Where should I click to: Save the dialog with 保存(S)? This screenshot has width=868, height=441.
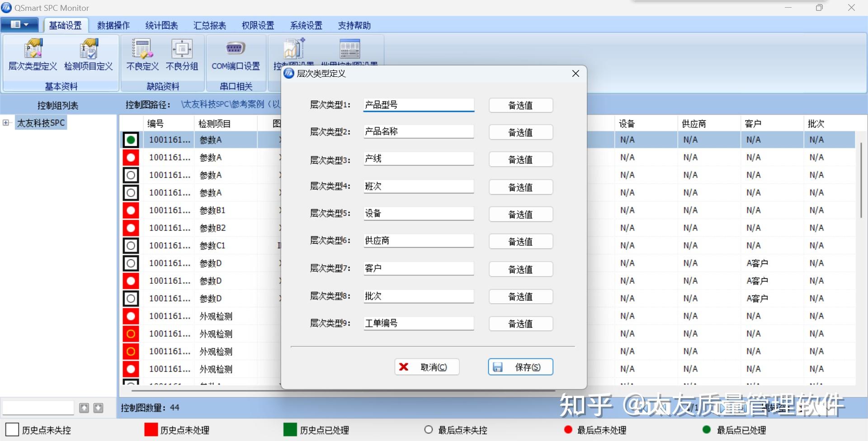point(520,366)
